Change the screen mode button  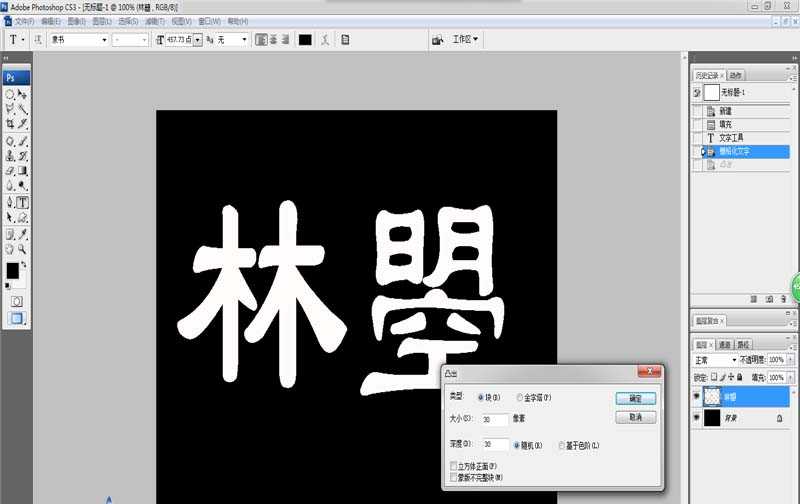[17, 319]
